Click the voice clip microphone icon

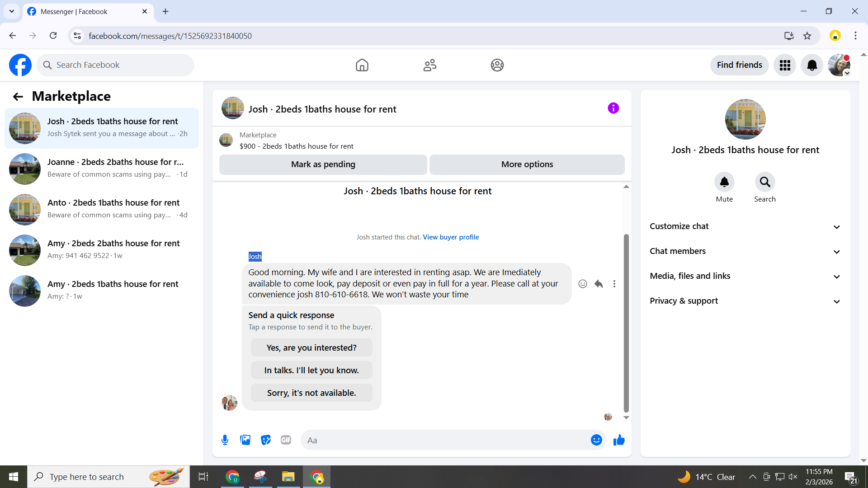[x=225, y=440]
